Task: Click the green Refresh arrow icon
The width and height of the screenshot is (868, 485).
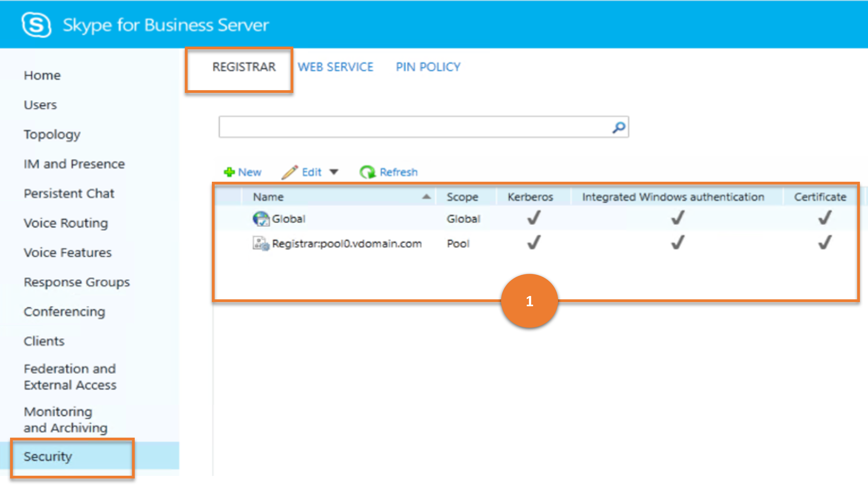Action: click(x=367, y=172)
